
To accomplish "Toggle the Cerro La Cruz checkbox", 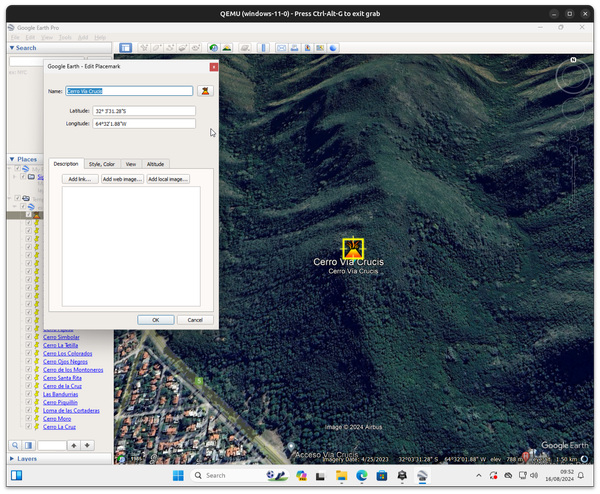I will click(x=28, y=426).
